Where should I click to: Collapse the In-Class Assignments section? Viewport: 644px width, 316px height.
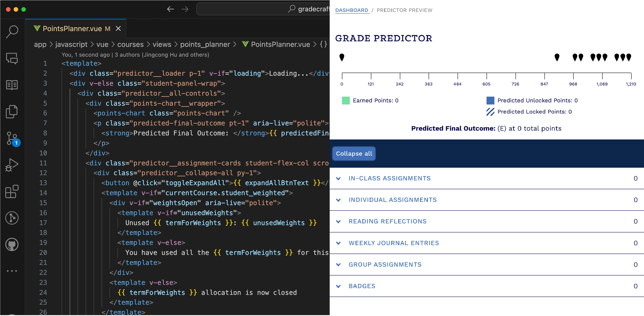click(x=338, y=178)
